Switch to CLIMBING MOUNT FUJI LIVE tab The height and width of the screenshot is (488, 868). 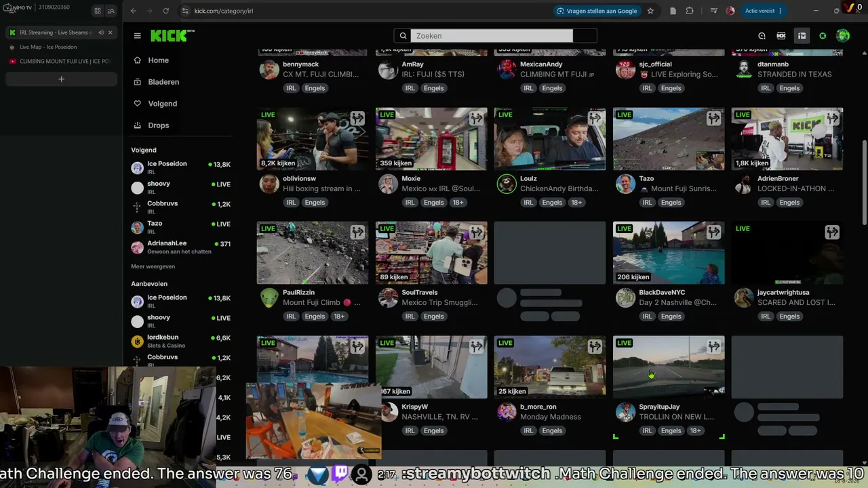tap(61, 61)
